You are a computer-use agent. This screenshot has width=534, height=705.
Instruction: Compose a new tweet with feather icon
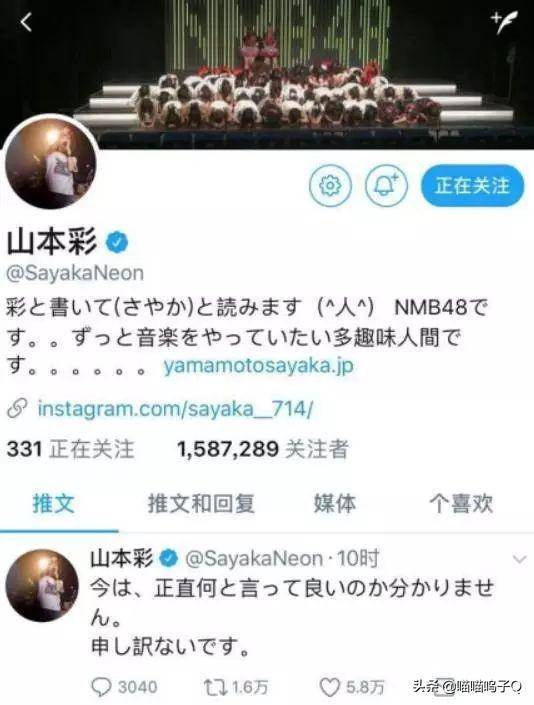505,22
